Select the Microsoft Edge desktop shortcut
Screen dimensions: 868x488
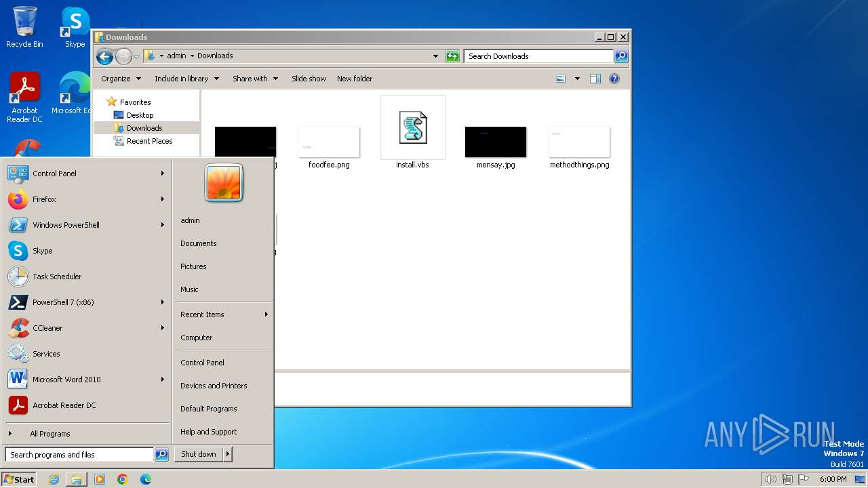(73, 94)
